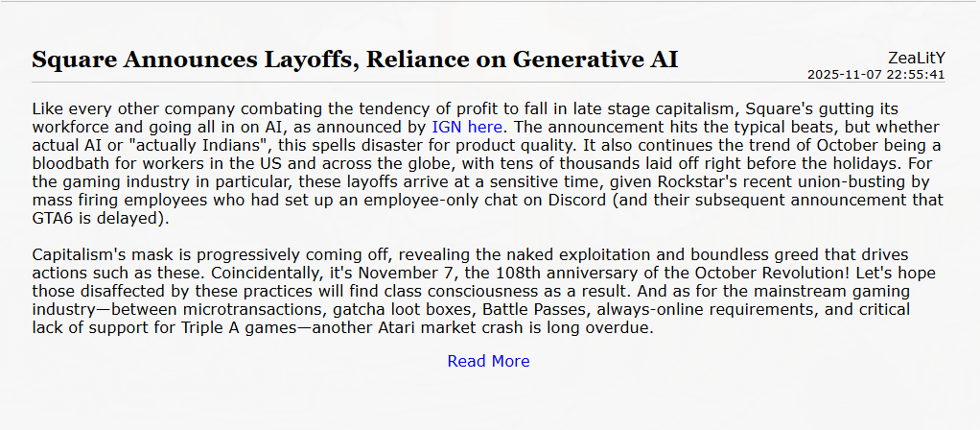
Task: Click the author name ZeaLitY
Action: pos(917,58)
